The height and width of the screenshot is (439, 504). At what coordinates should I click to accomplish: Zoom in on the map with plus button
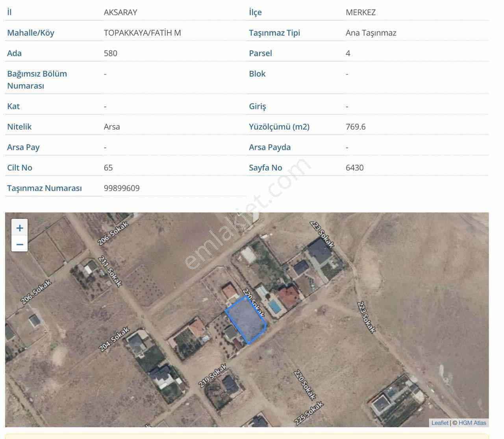(x=20, y=227)
